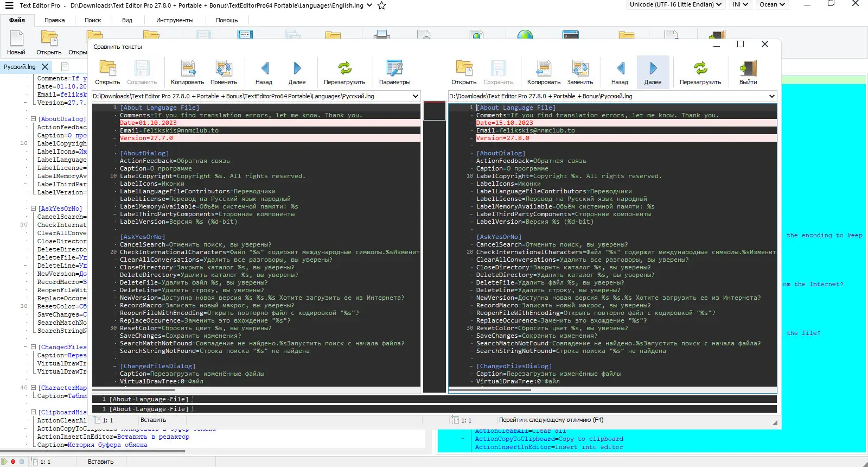This screenshot has height=467, width=868.
Task: Expand the left file path dropdown
Action: tap(416, 96)
